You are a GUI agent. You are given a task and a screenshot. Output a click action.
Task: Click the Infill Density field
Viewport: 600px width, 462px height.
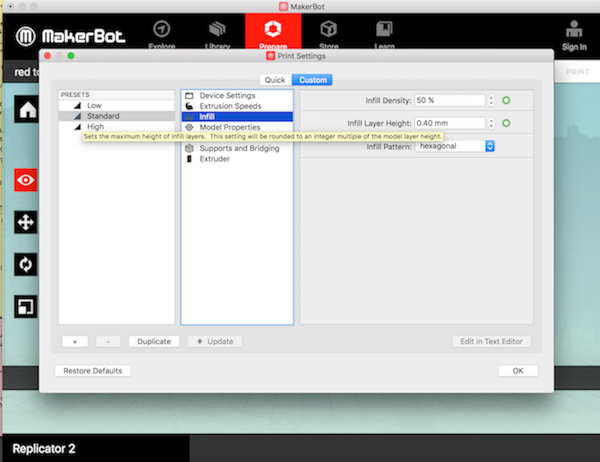click(x=450, y=100)
